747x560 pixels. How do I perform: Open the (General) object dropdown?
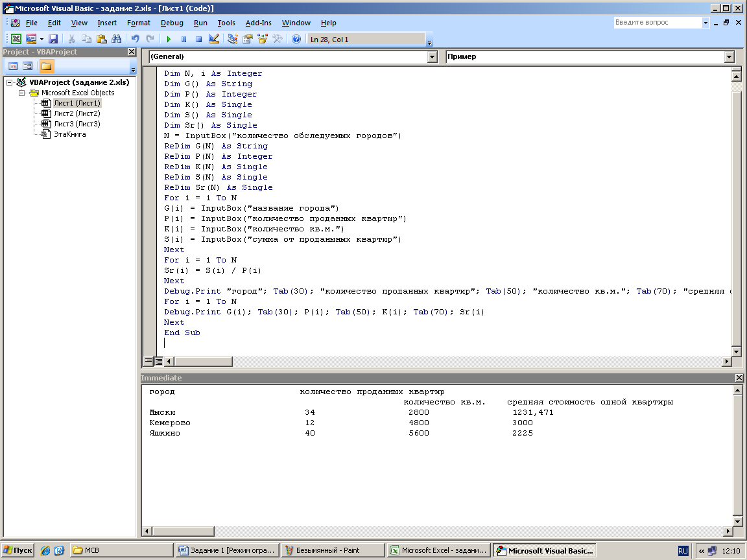tap(433, 57)
